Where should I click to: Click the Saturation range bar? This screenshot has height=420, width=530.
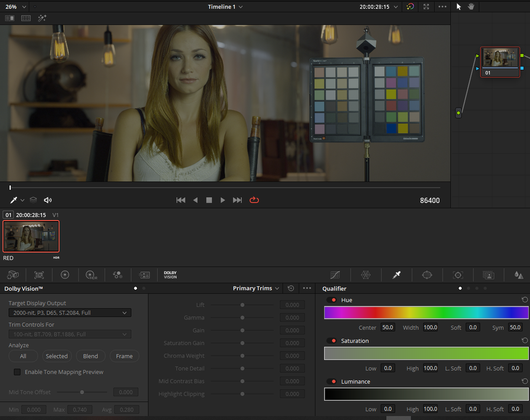(x=426, y=353)
